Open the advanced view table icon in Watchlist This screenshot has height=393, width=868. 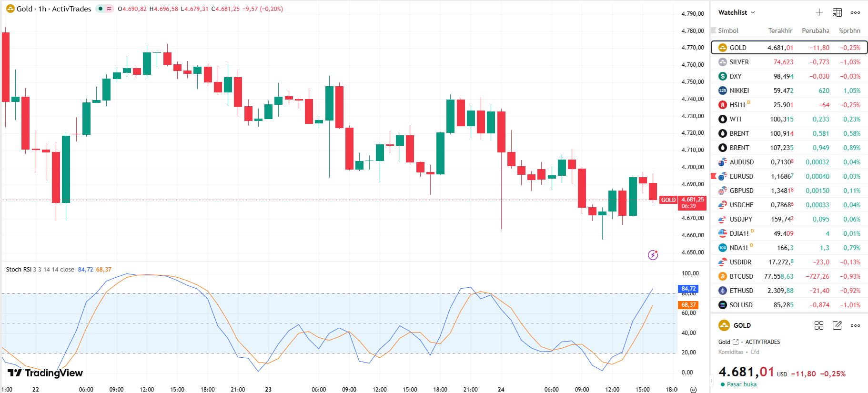[837, 12]
